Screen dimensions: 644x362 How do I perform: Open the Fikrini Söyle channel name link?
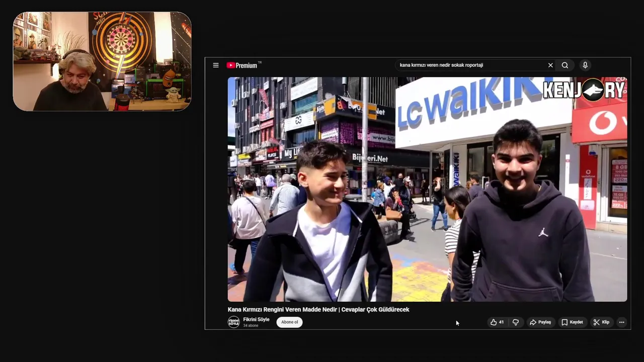click(256, 320)
